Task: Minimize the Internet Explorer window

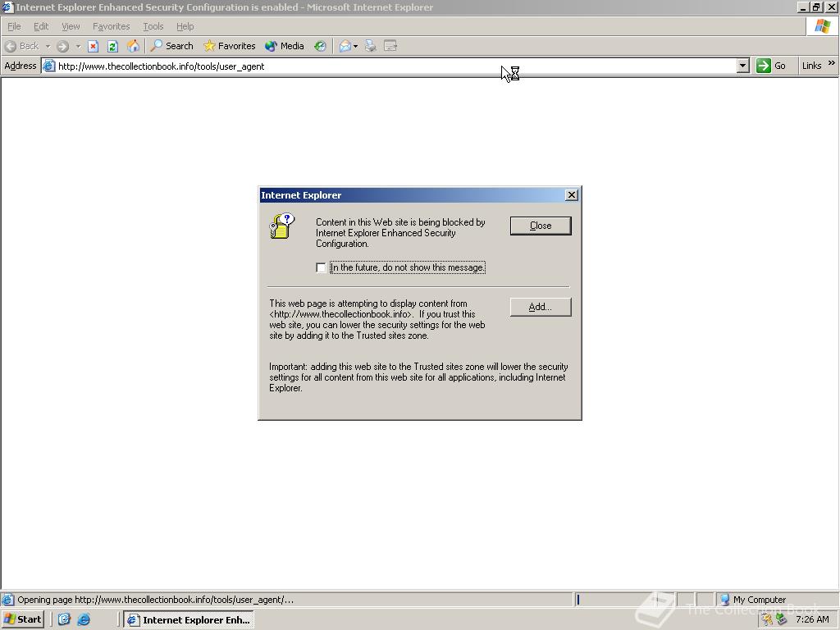Action: (x=802, y=7)
